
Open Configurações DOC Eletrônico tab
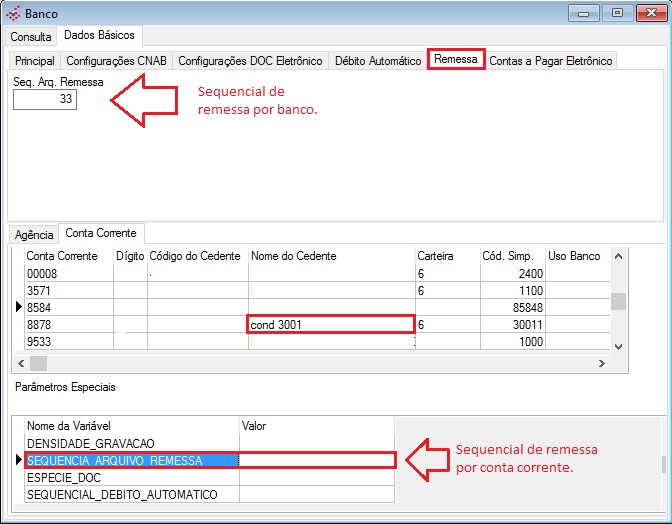[250, 61]
